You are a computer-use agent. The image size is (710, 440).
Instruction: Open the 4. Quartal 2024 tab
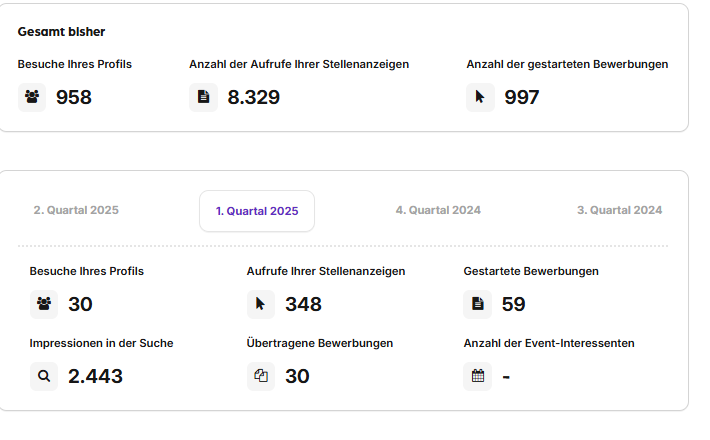click(x=438, y=210)
